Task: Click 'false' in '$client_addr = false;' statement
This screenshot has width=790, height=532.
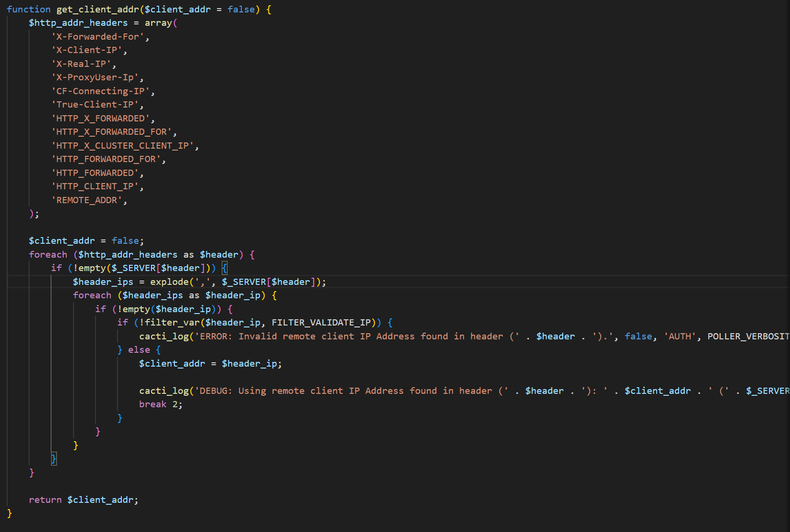Action: tap(125, 241)
